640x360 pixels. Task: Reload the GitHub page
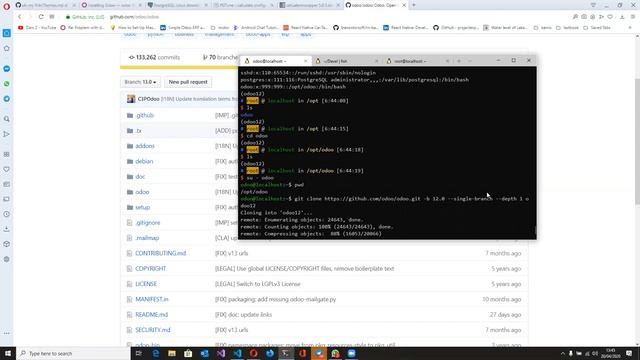(x=41, y=17)
